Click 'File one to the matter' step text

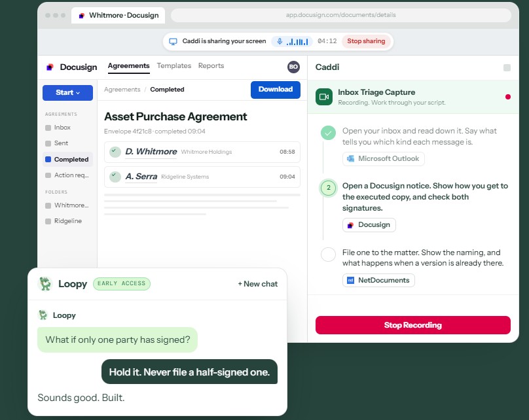[x=423, y=258]
